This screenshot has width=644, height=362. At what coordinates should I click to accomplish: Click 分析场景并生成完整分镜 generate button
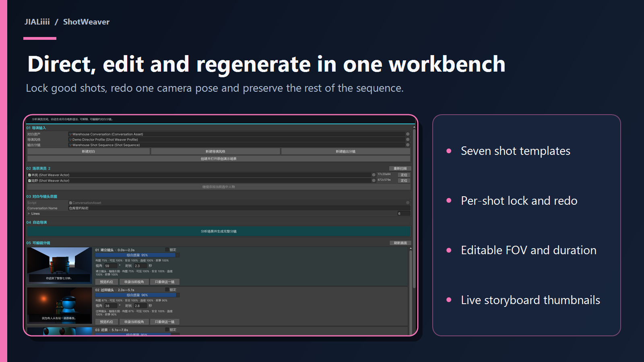[x=219, y=231]
